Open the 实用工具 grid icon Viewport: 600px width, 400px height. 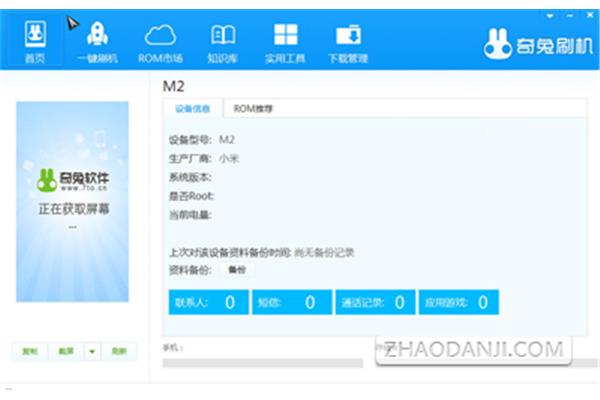(285, 41)
